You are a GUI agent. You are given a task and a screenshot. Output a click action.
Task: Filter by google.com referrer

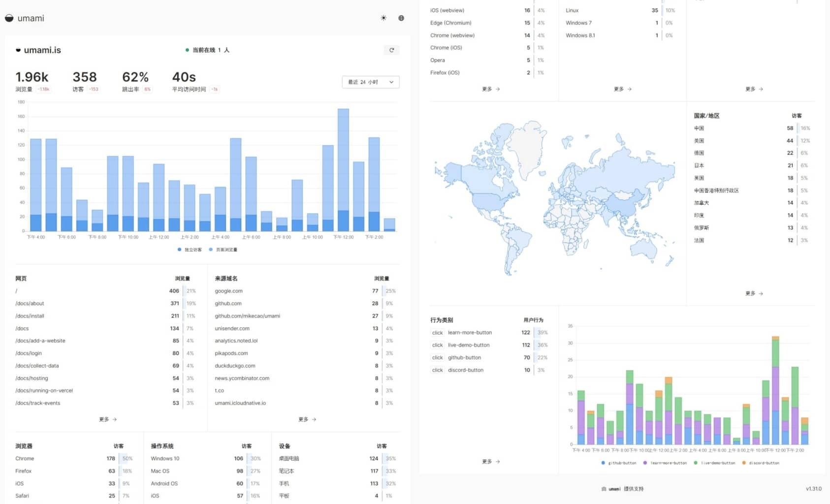click(306, 291)
